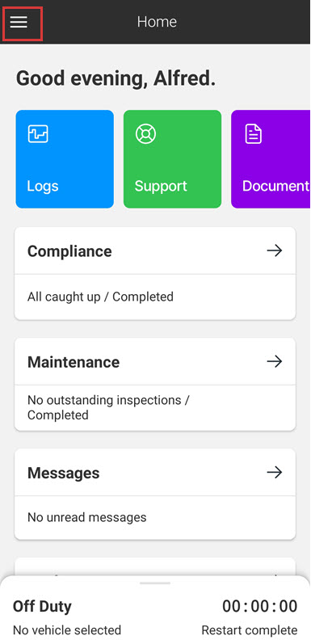Image resolution: width=311 pixels, height=644 pixels.
Task: Tap the Logs graph icon
Action: tap(38, 134)
